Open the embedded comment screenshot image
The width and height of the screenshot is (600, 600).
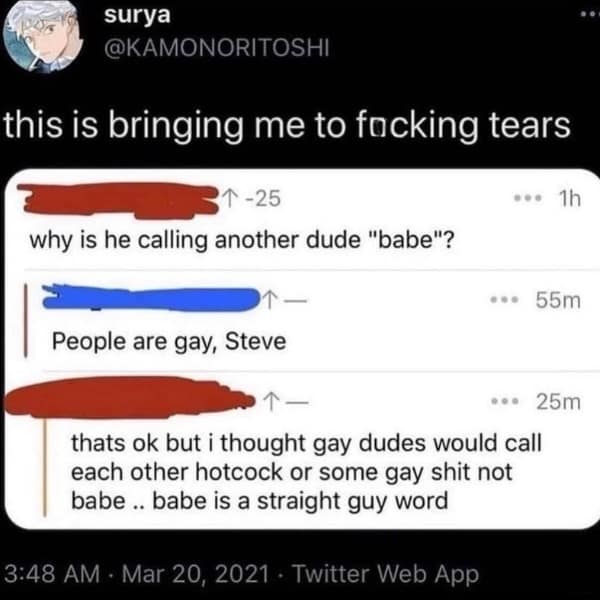pyautogui.click(x=302, y=349)
